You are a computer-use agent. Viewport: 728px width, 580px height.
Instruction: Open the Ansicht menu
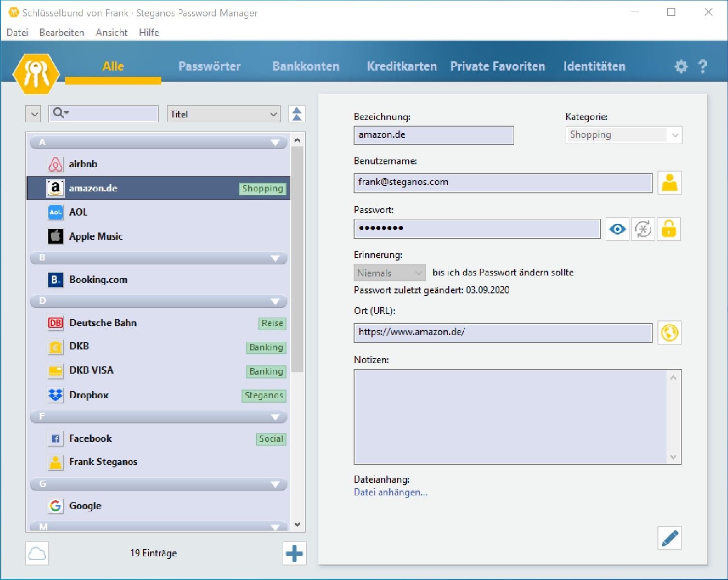[111, 32]
